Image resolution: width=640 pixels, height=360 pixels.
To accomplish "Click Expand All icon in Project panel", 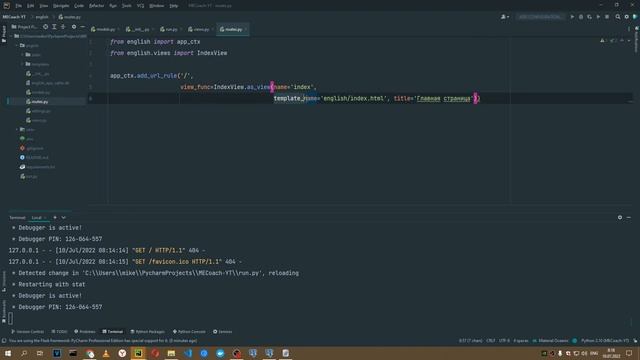I will pyautogui.click(x=54, y=27).
